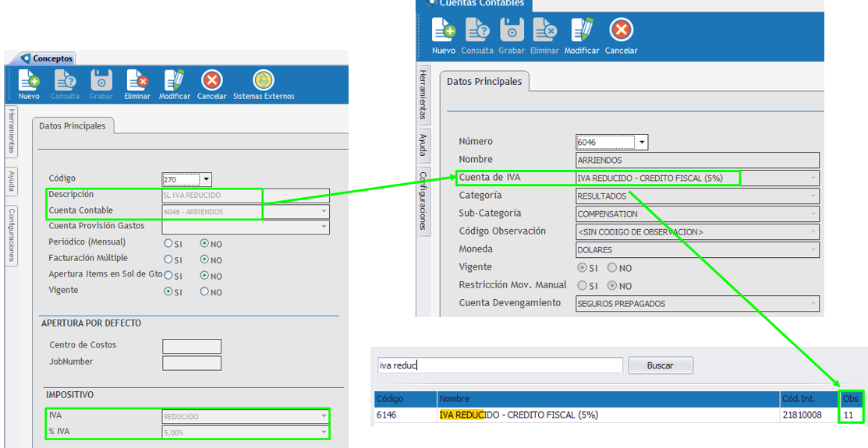
Task: Open Herramientas side tab in Conceptos
Action: point(12,132)
